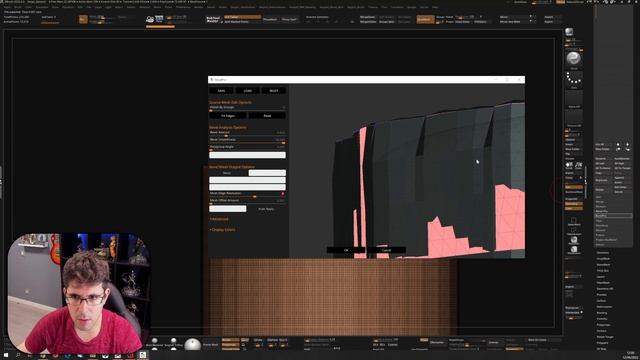Open the Texture Off thumbnail
The height and width of the screenshot is (360, 640).
574,118
